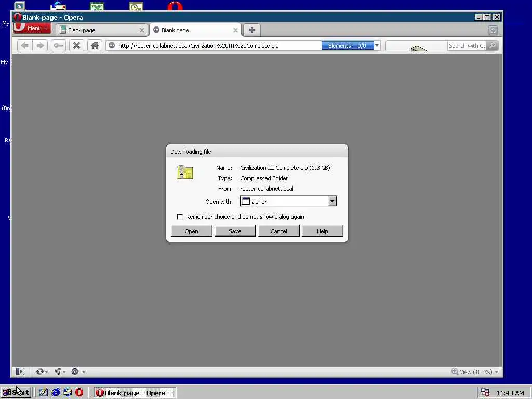
Task: Expand the Opera Turbo dropdown arrow
Action: (x=84, y=372)
